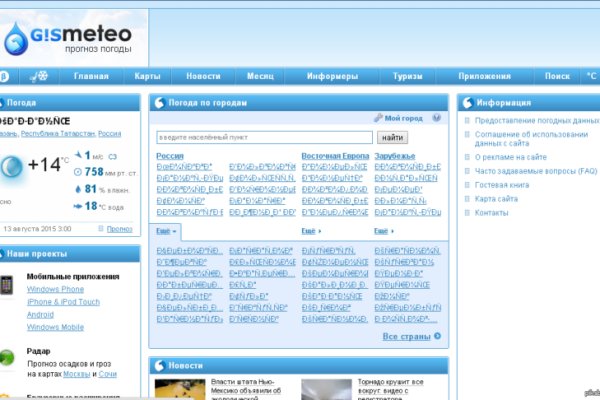Click the phone icon beside Мобильные приложения
Viewport: 600px width, 400px height.
(8, 285)
